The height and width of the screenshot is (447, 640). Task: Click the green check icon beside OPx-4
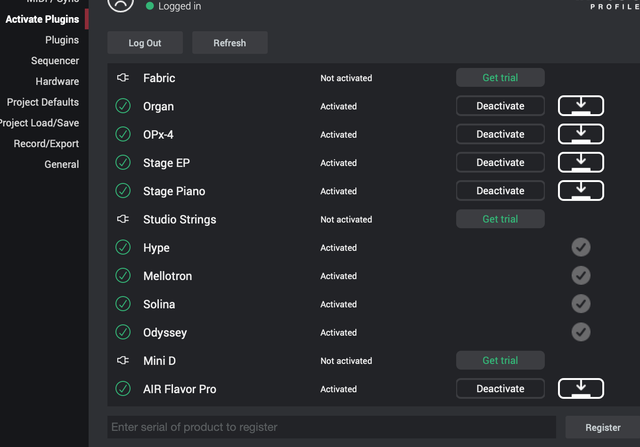coord(123,134)
